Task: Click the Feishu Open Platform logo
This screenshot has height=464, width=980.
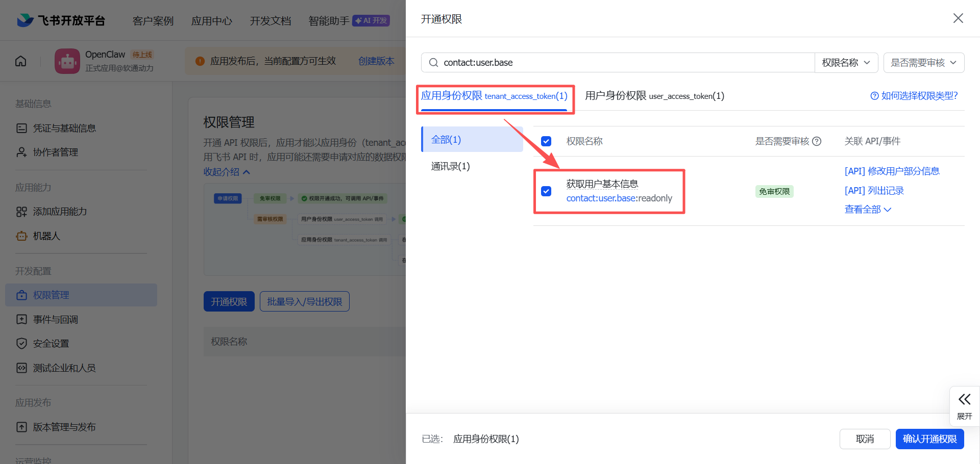Action: 61,20
